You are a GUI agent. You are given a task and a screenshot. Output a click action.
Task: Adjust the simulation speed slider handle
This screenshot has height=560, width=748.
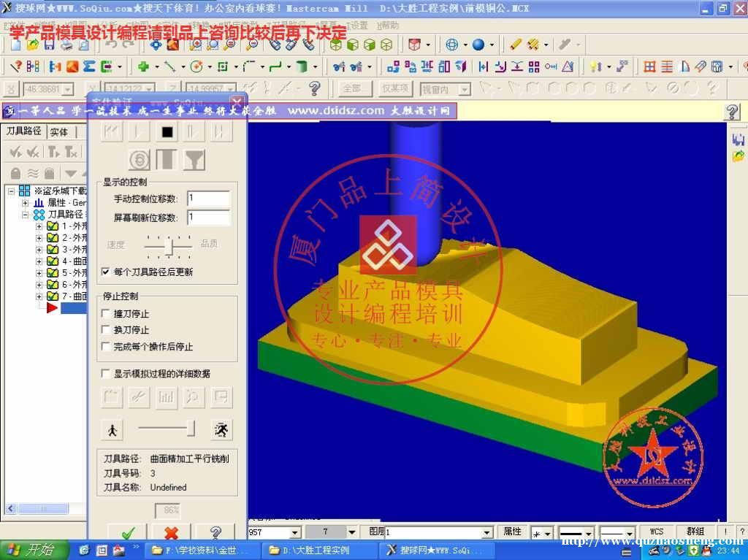click(191, 429)
